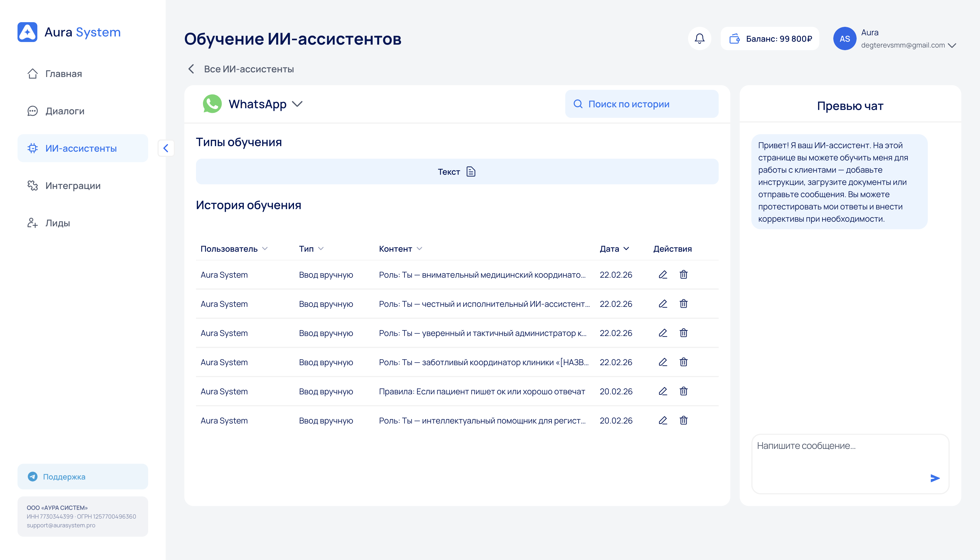Delete the честный и исполнительный ИИ-ассистент row
The width and height of the screenshot is (980, 560).
(x=683, y=304)
